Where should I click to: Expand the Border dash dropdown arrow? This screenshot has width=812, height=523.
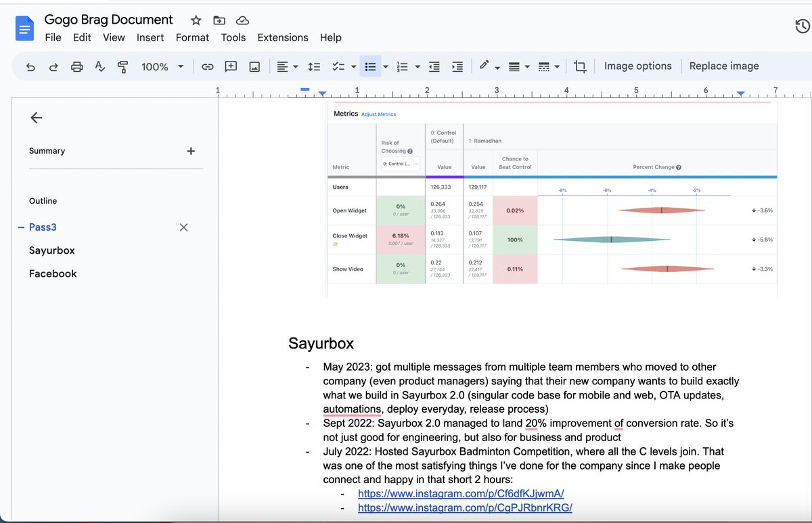pyautogui.click(x=557, y=67)
